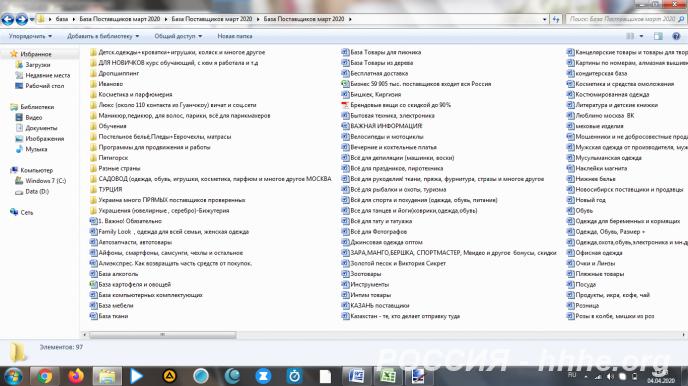Viewport: 688px width, 386px height.
Task: Open the Data (D:) drive
Action: tap(37, 191)
